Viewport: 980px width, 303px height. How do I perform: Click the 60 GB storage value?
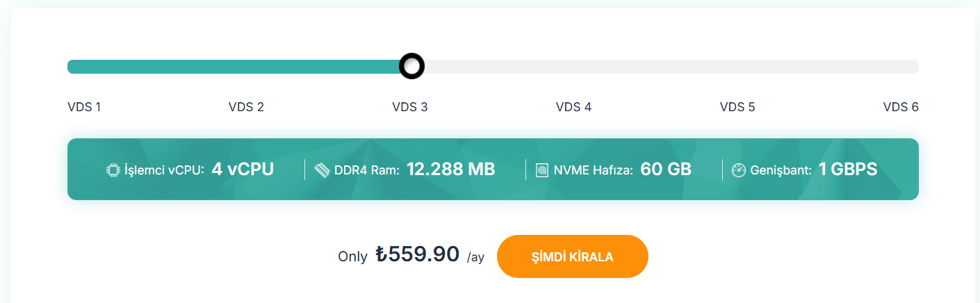point(666,169)
